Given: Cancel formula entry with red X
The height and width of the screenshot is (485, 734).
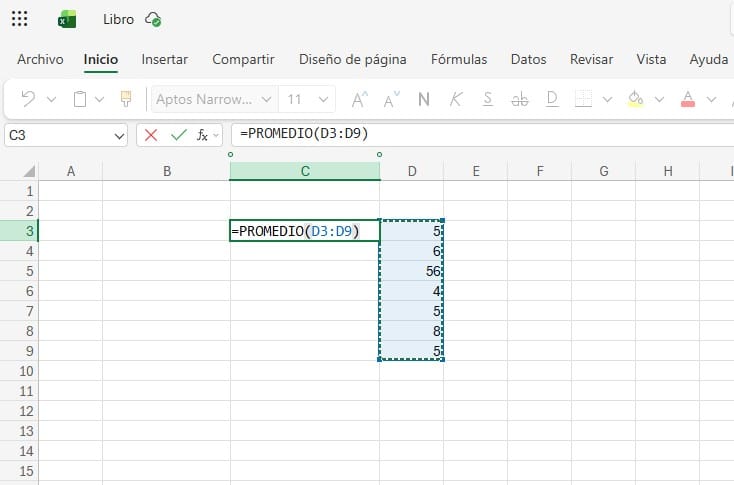Looking at the screenshot, I should click(x=151, y=134).
